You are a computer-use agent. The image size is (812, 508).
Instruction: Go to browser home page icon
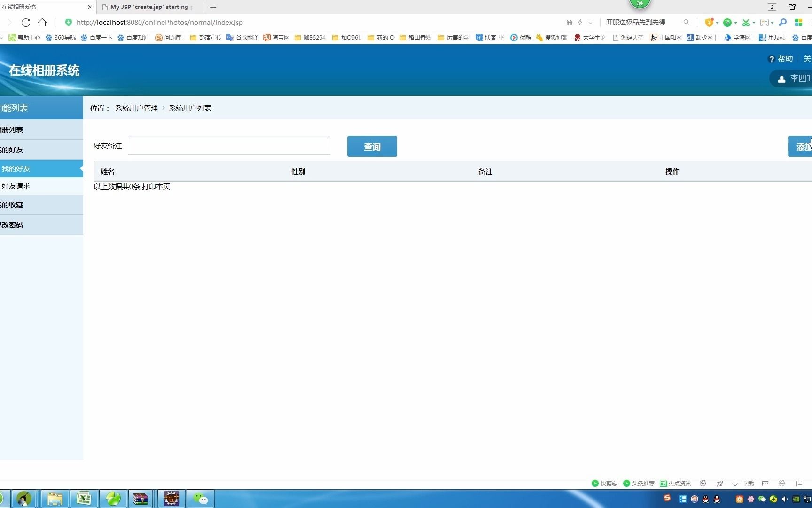tap(42, 22)
